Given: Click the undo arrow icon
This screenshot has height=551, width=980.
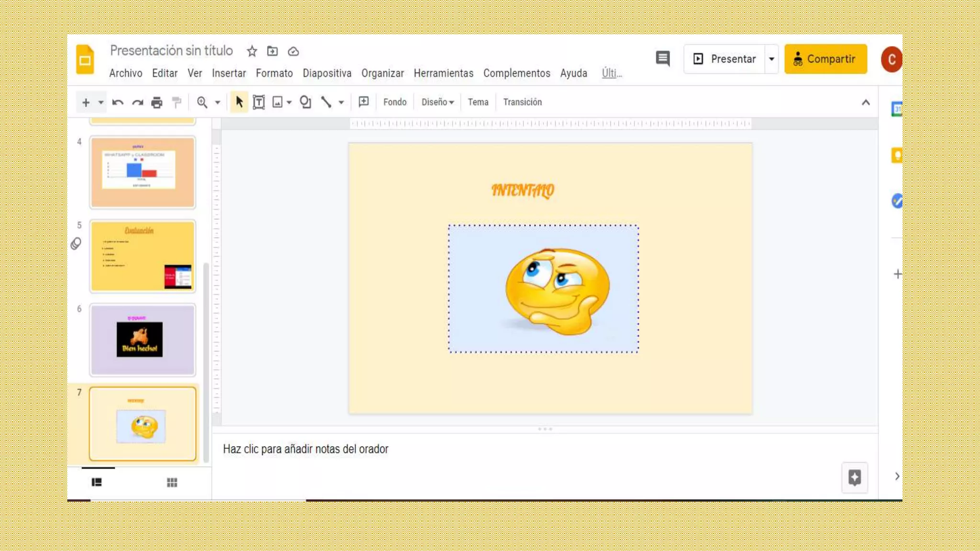Looking at the screenshot, I should coord(118,102).
